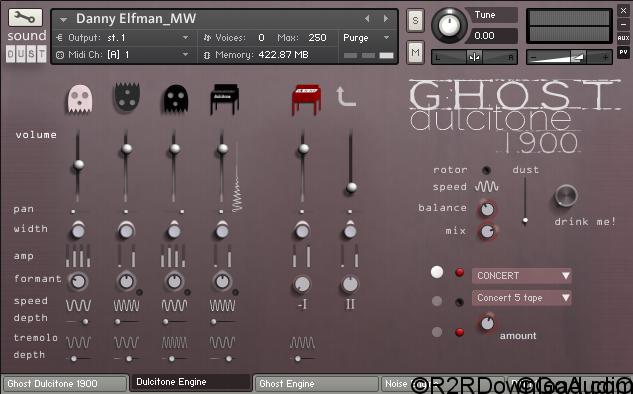
Task: Click pink ghost formant knob
Action: pos(78,281)
